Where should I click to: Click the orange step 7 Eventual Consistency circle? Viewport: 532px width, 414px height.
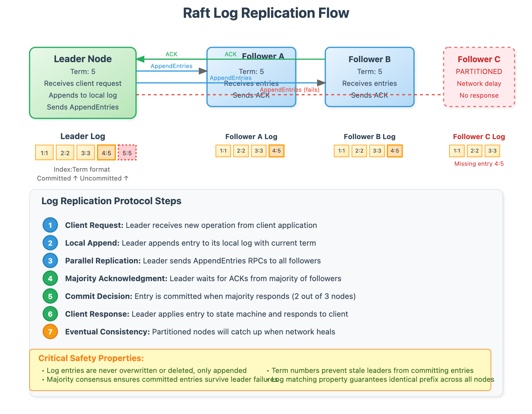coord(50,331)
